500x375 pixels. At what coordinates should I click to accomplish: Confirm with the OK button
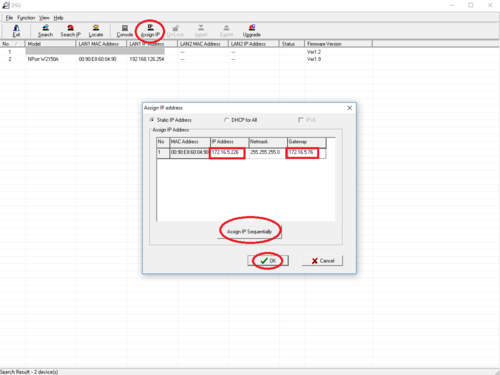(x=268, y=261)
